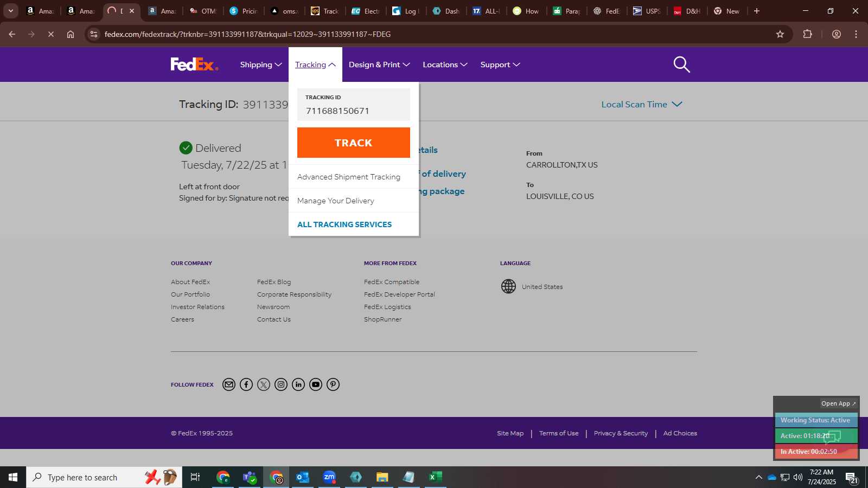Open a new browser tab

point(757,11)
